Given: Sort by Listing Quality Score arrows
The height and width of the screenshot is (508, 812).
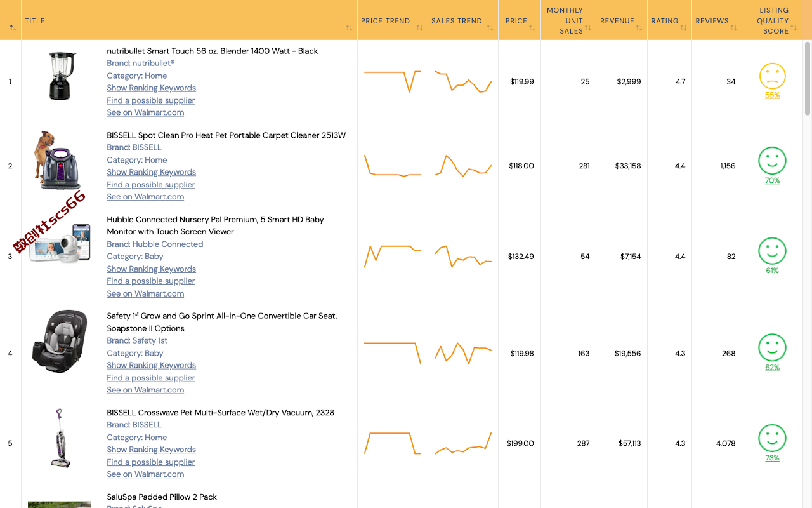Looking at the screenshot, I should point(794,28).
